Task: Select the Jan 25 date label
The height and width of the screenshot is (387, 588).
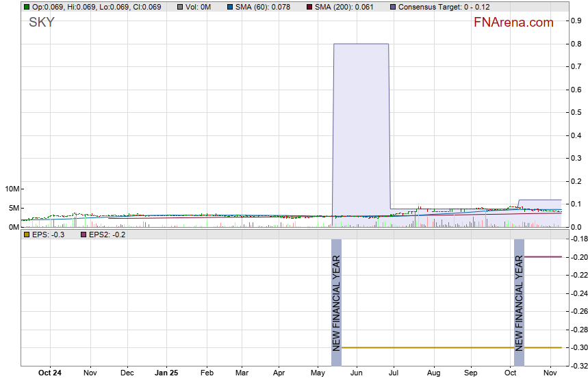Action: [166, 374]
